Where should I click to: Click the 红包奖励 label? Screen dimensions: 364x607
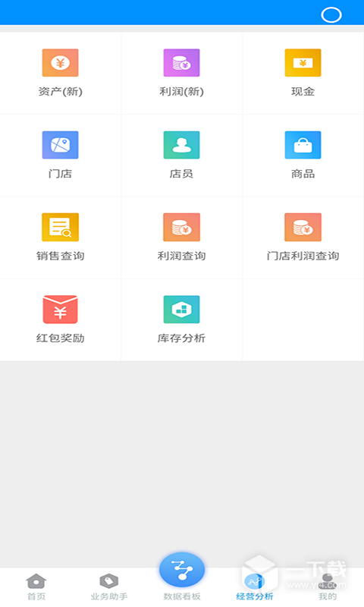coord(61,338)
